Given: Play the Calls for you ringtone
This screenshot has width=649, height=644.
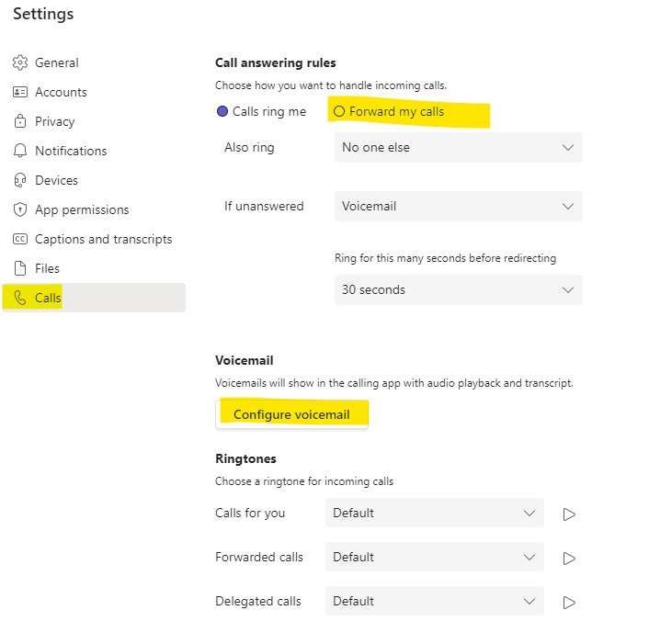Looking at the screenshot, I should (x=569, y=514).
